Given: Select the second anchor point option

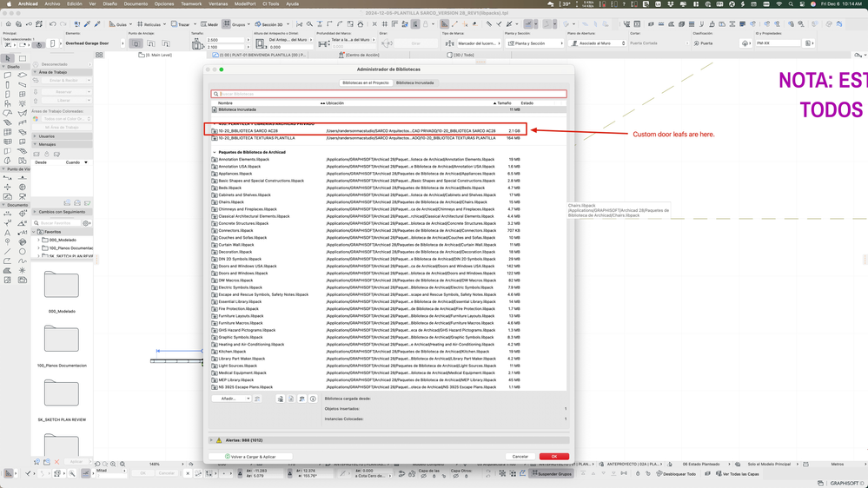Looking at the screenshot, I should tap(151, 43).
